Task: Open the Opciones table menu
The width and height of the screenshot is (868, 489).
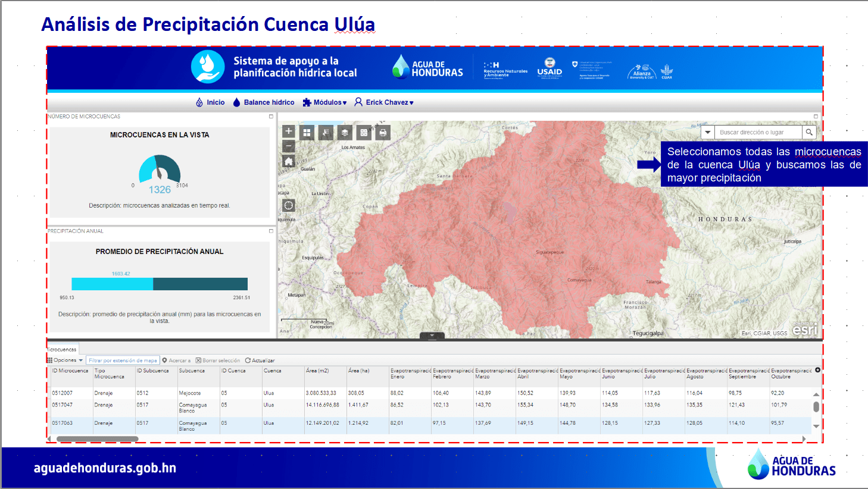Action: pyautogui.click(x=65, y=361)
